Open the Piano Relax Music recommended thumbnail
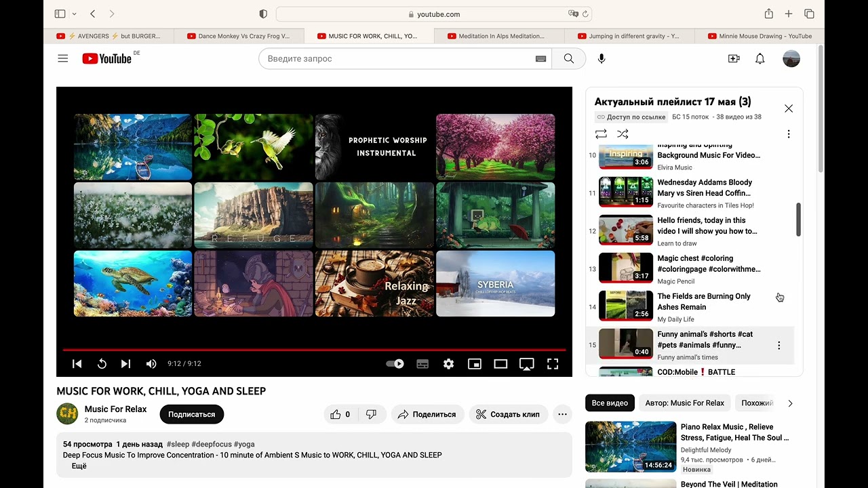 [631, 447]
